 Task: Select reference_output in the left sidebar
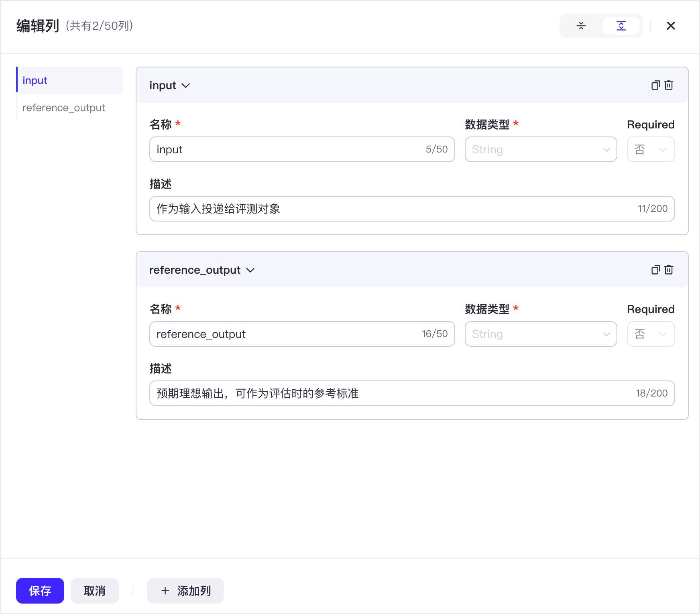pos(64,108)
